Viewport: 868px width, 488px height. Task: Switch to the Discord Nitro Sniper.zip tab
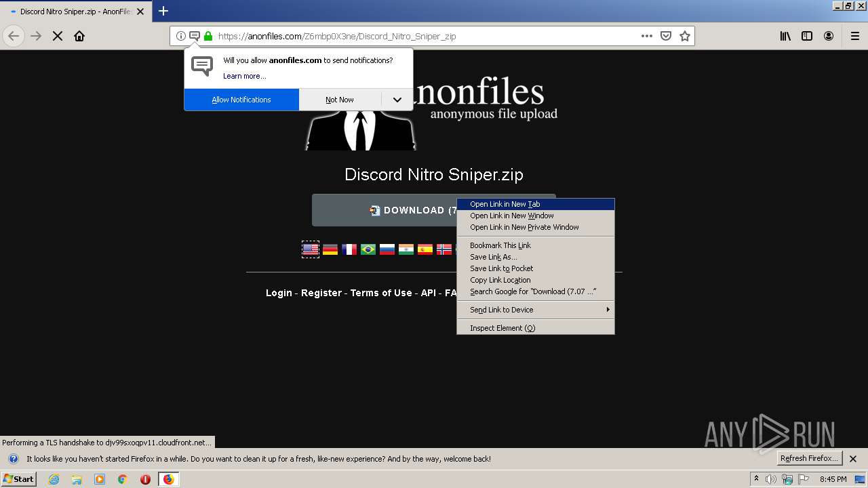75,12
